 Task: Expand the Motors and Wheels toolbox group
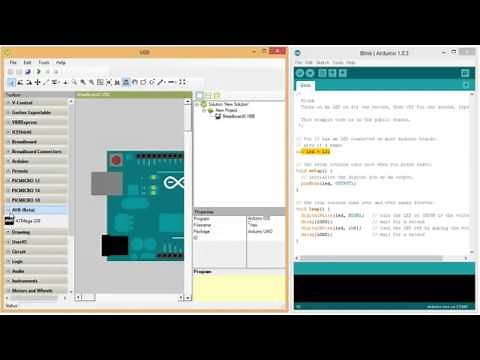click(37, 291)
